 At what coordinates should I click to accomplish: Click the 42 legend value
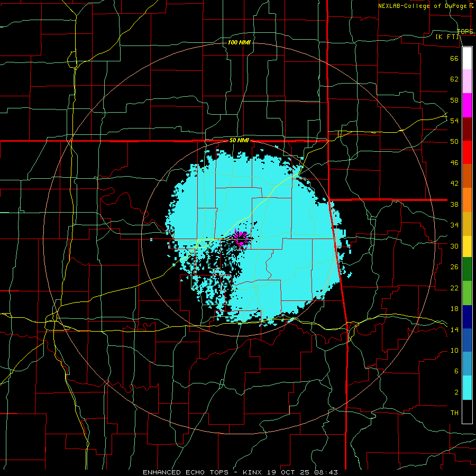pyautogui.click(x=454, y=184)
